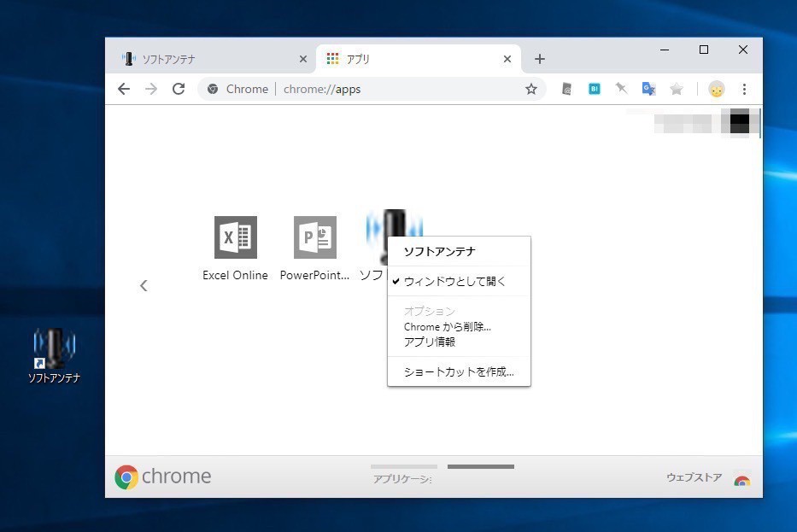Open the extension icon left of B!

pos(566,90)
